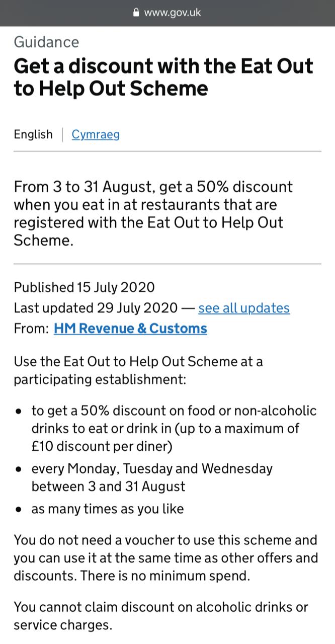Click the alcoholic drinks and service charges paragraph
Screen dimensions: 335x644
tap(160, 616)
